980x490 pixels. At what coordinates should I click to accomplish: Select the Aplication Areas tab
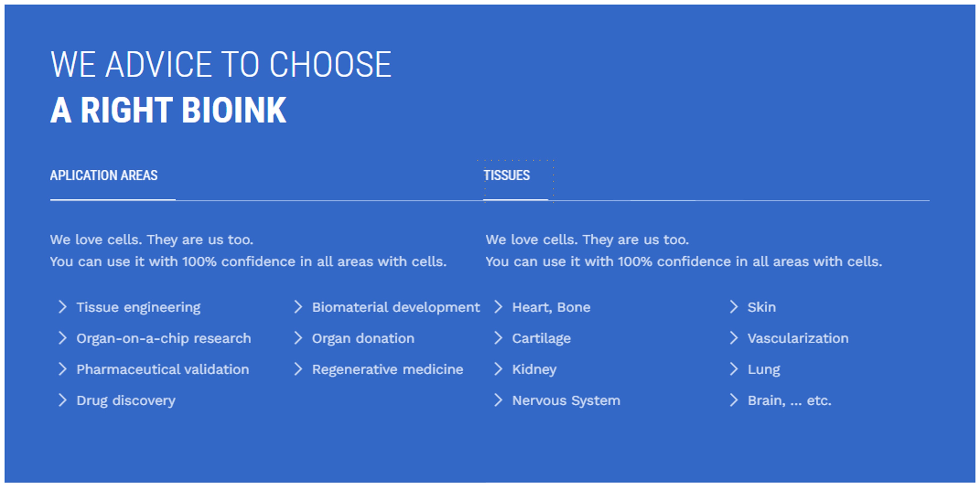click(x=103, y=176)
